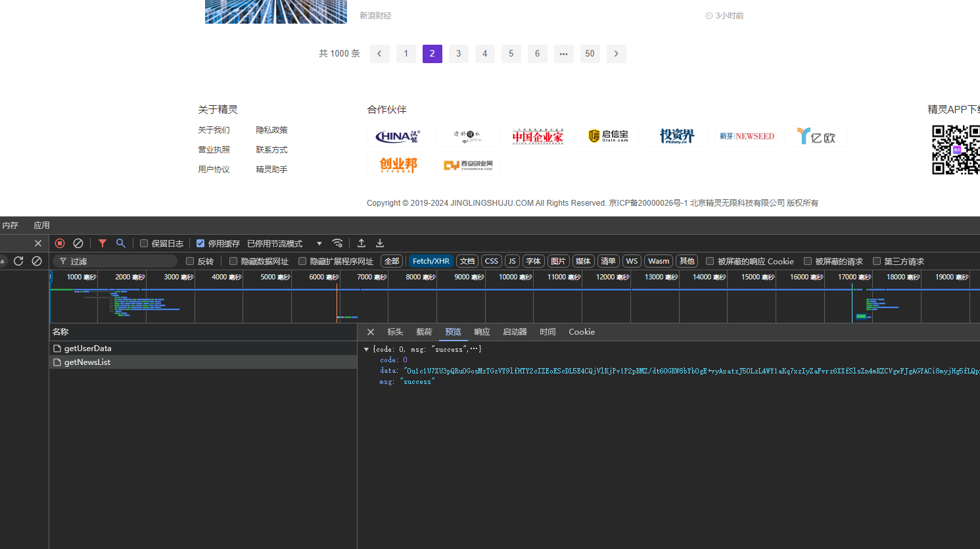Viewport: 980px width, 549px height.
Task: Open 亿欧 partner logo
Action: [816, 136]
